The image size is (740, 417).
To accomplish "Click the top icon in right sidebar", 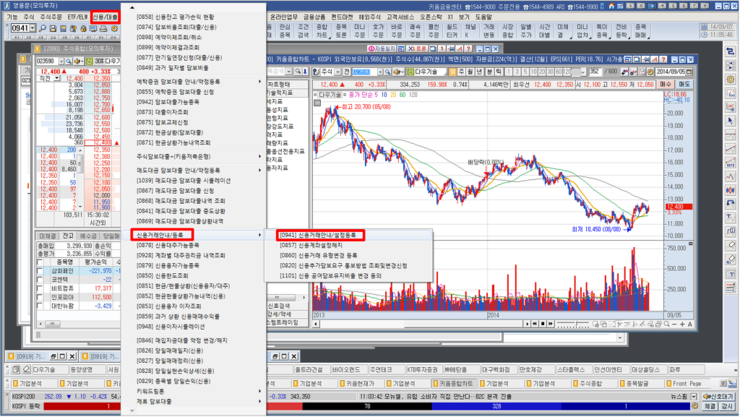I will [731, 51].
